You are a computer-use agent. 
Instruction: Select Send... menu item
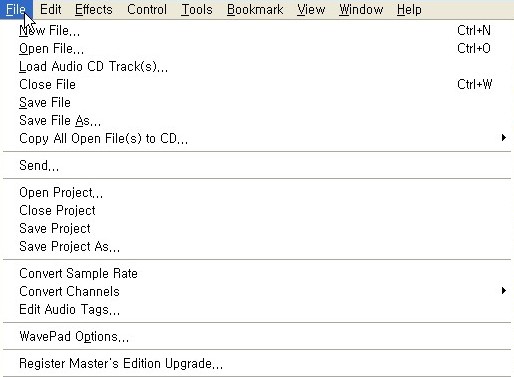pos(257,166)
